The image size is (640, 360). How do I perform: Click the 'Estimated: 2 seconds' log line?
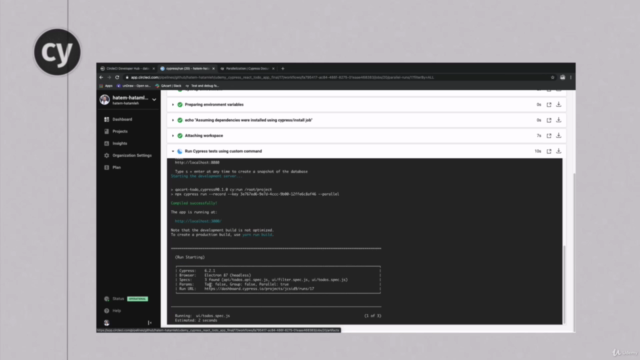click(x=196, y=320)
